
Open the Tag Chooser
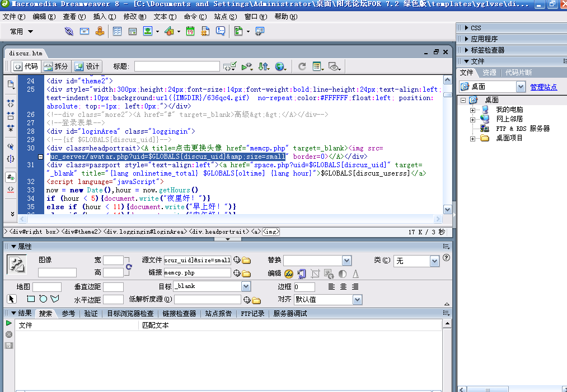(x=260, y=31)
